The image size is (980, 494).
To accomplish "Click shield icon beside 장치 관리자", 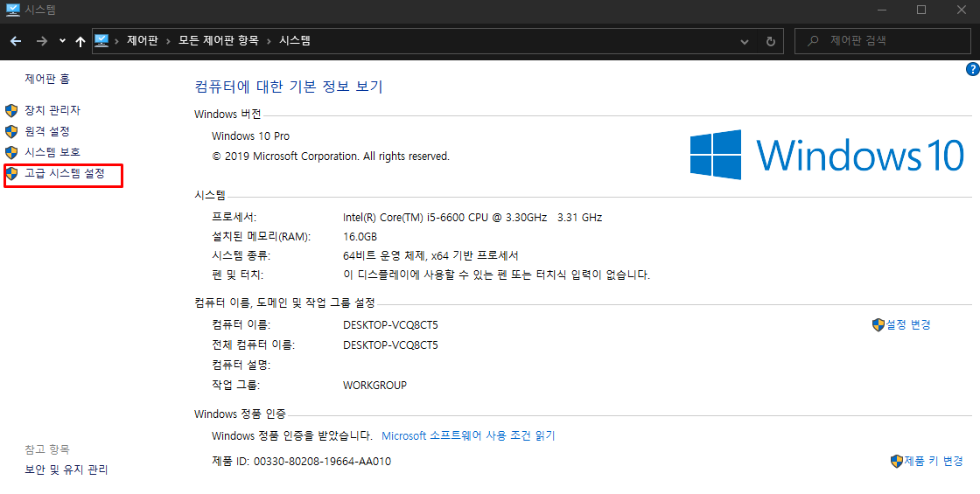I will coord(11,111).
